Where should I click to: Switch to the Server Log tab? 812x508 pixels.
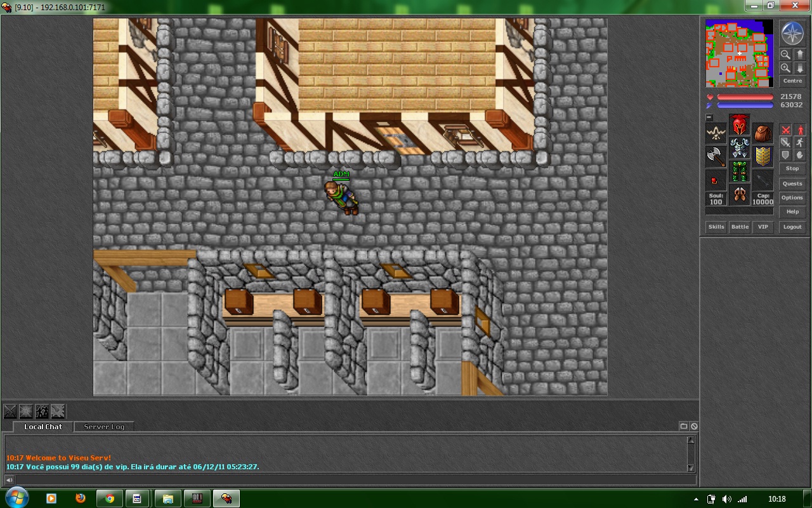click(104, 427)
